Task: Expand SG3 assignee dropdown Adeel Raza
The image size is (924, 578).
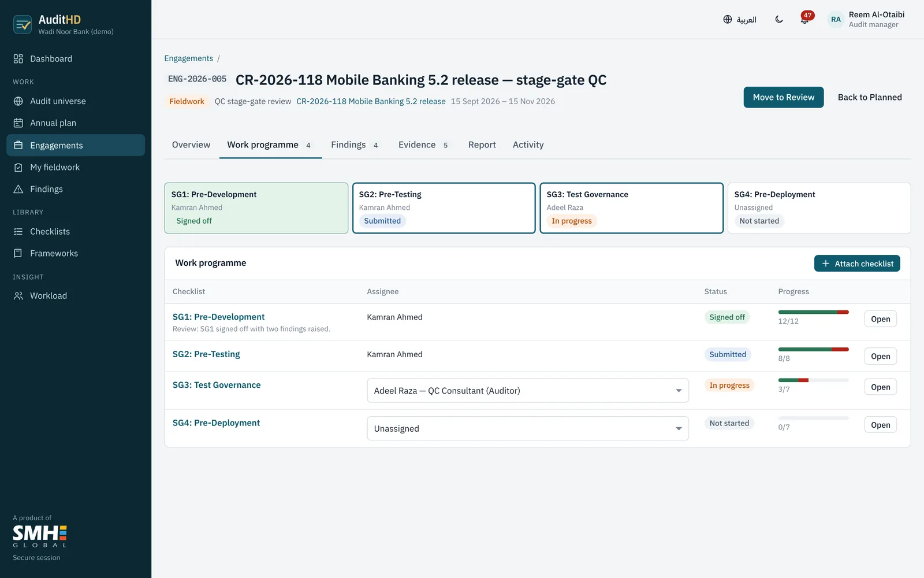Action: click(528, 391)
